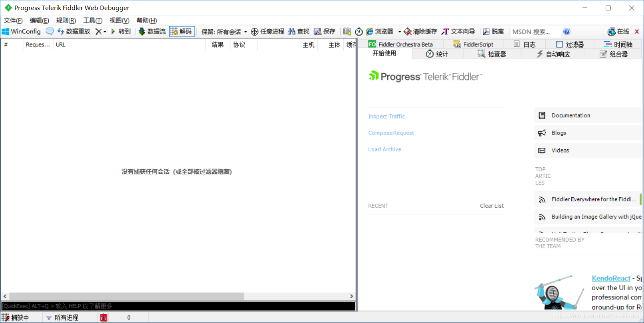644x323 pixels.
Task: Switch to 日志 log tab
Action: (x=525, y=44)
